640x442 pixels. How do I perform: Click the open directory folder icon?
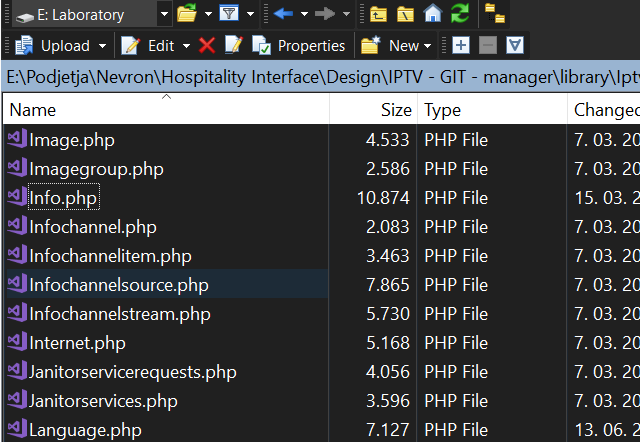[x=186, y=14]
